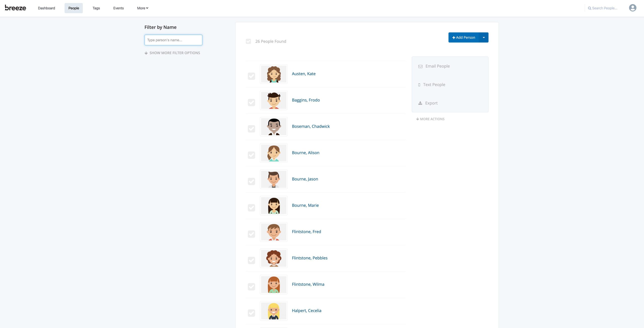Click the Breeze logo
Screen dimensions: 644x328
click(x=15, y=8)
